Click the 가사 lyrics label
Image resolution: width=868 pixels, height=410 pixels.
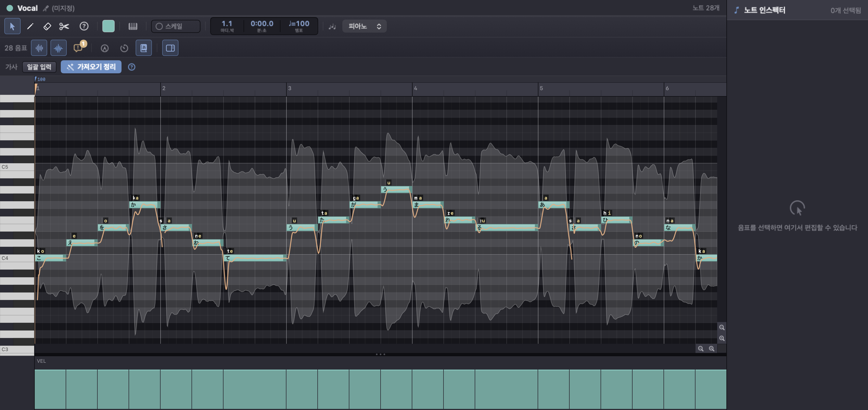[11, 67]
